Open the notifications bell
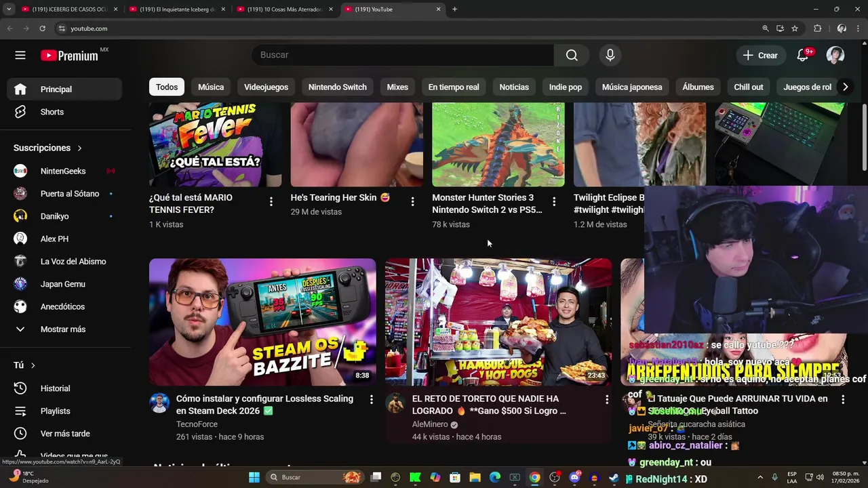The width and height of the screenshot is (868, 488). [803, 56]
